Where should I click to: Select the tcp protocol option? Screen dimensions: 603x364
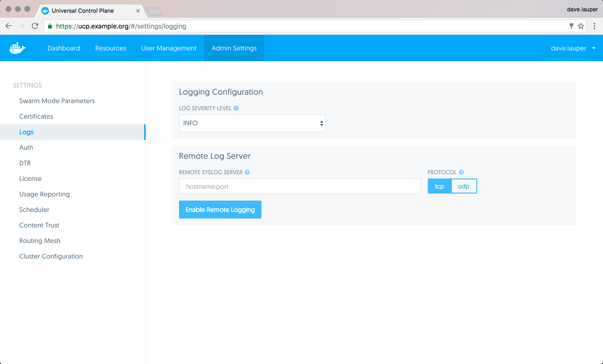439,186
